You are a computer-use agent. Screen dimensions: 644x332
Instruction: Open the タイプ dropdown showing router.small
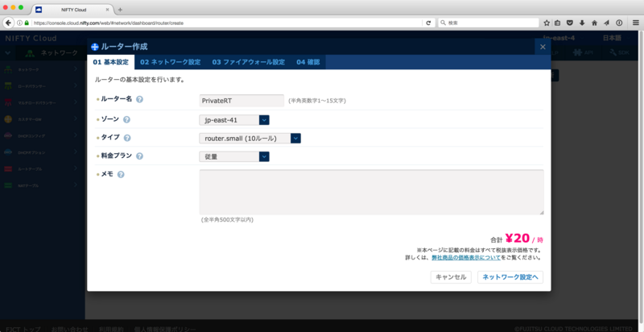pyautogui.click(x=250, y=139)
